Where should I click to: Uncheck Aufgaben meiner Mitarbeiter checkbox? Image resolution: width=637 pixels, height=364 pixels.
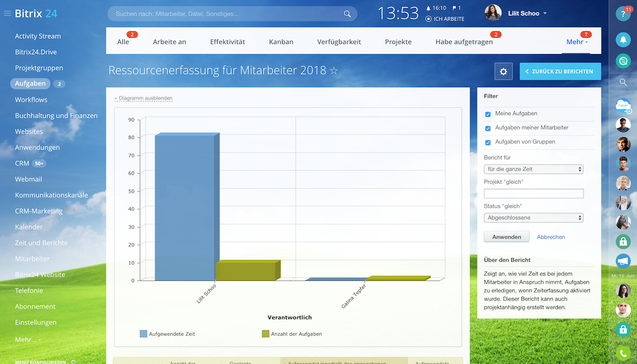click(x=488, y=128)
